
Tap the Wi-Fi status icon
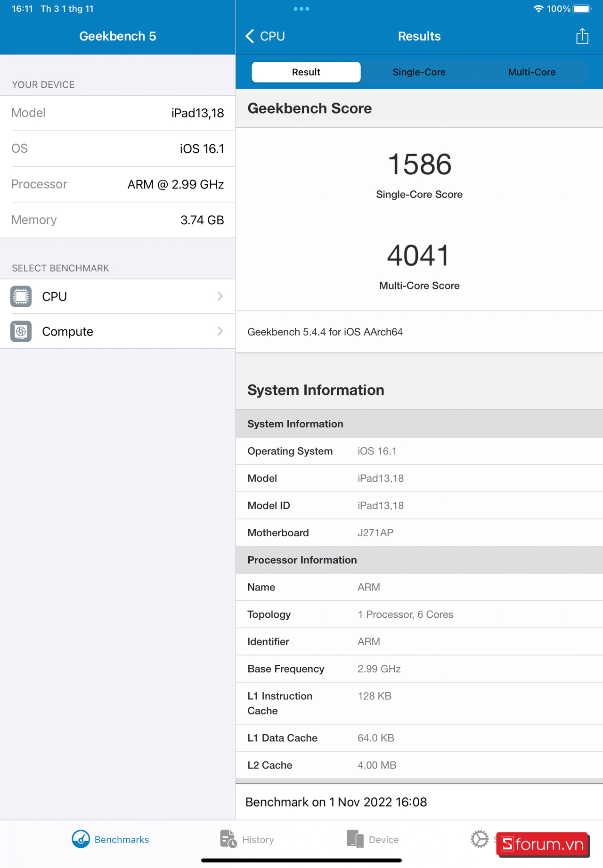538,8
